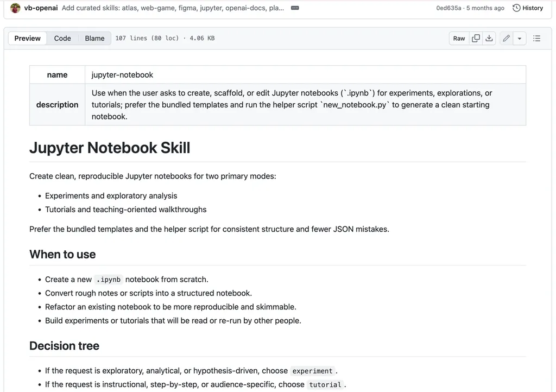The height and width of the screenshot is (392, 556).
Task: Click the '.ipynb' inline code
Action: click(109, 280)
